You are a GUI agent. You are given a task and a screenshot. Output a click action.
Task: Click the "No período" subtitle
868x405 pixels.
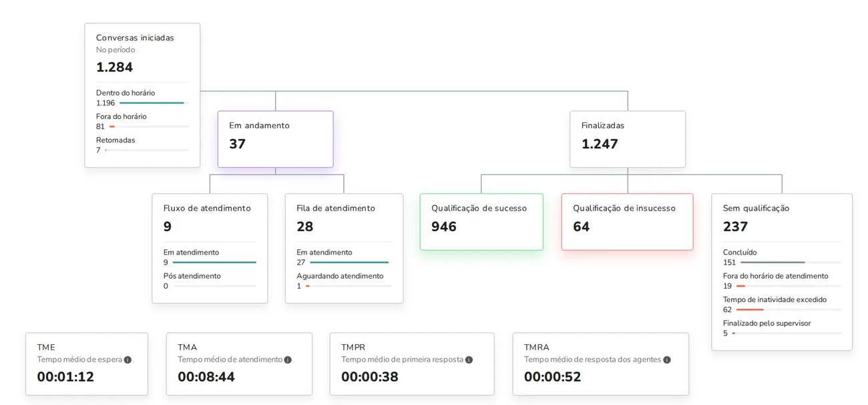[x=116, y=49]
